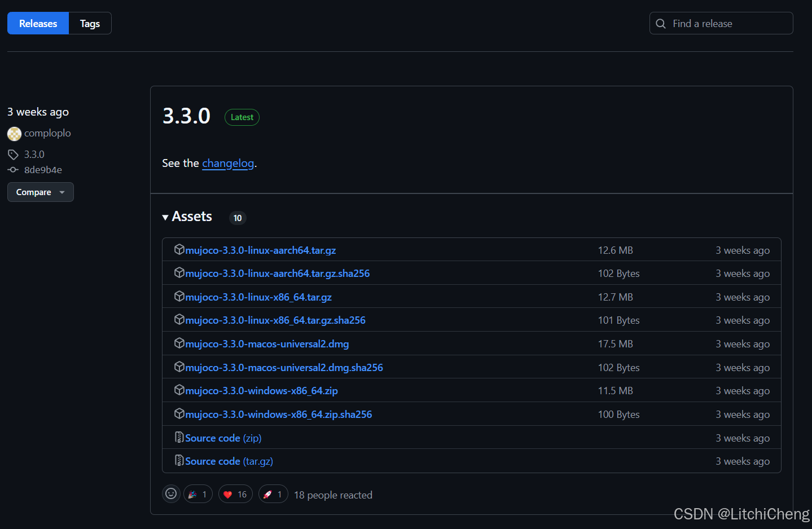Click the 12.7 MB size value
The width and height of the screenshot is (812, 529).
616,297
